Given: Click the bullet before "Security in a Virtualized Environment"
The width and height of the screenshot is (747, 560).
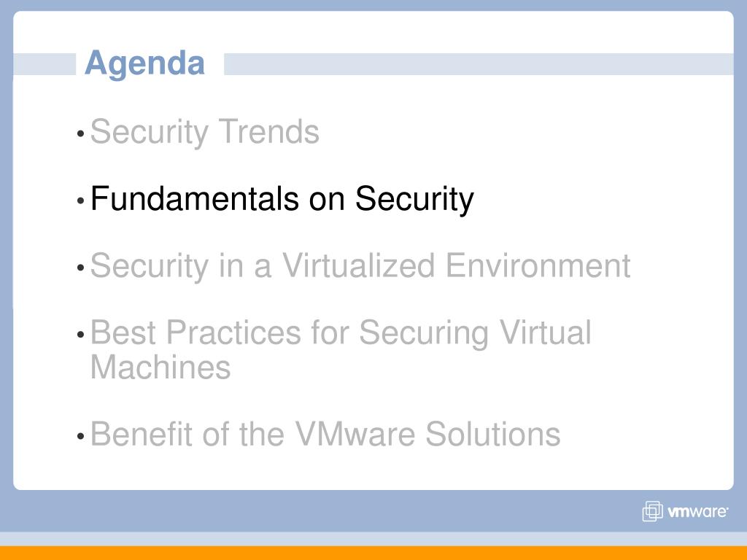Looking at the screenshot, I should coord(80,268).
